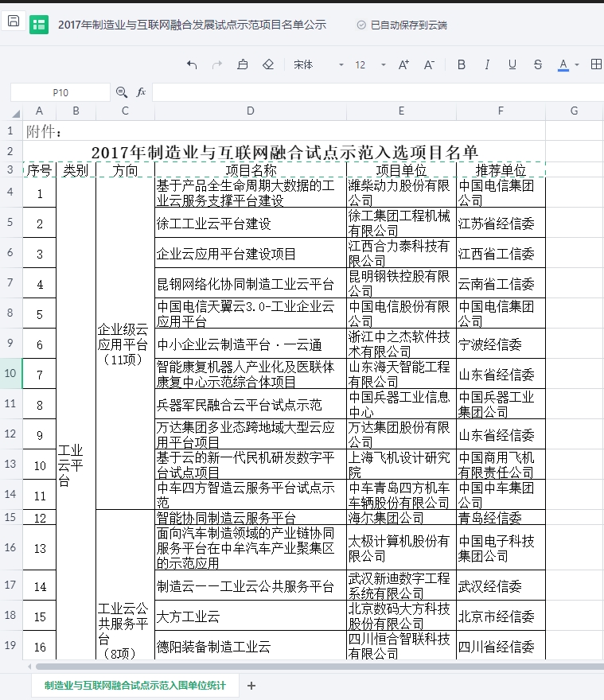Click the document title text

point(192,25)
